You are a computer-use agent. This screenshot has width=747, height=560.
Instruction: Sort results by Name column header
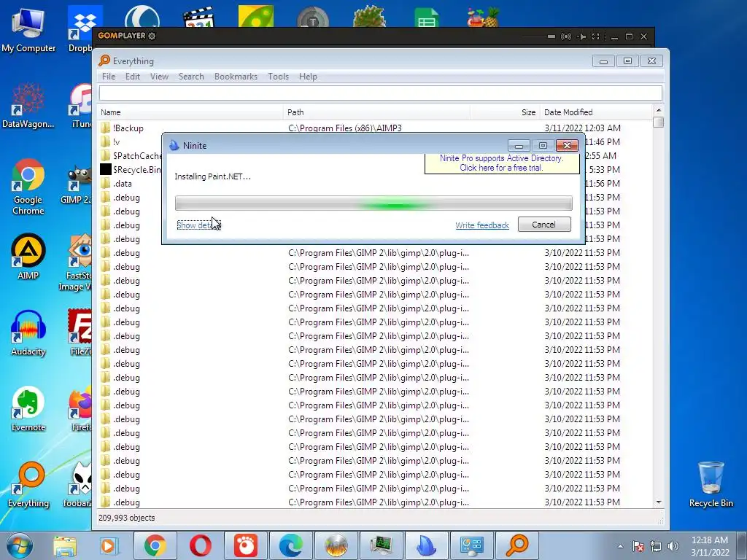(190, 112)
